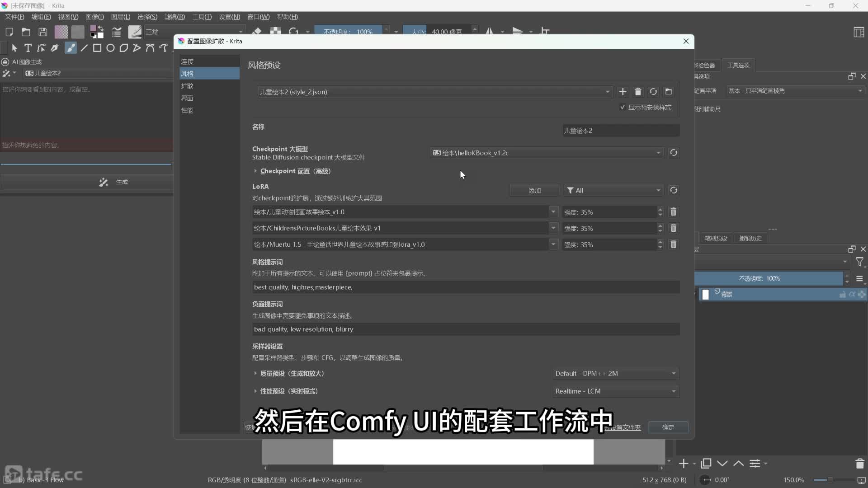Open the brush preset thumbnail chooser

pyautogui.click(x=135, y=32)
